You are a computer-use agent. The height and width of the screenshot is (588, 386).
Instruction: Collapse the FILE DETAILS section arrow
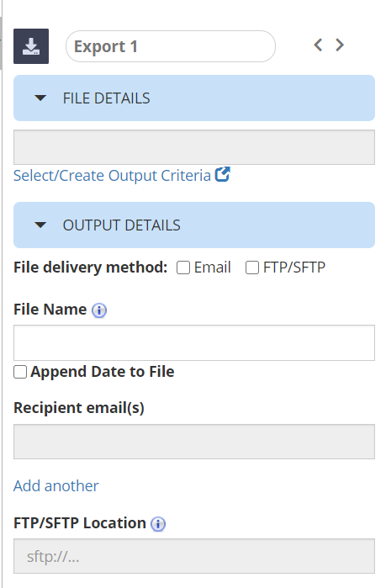pyautogui.click(x=40, y=98)
